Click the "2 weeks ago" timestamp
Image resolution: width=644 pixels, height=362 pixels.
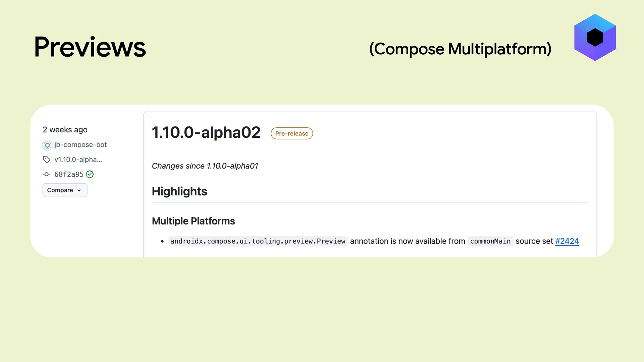(65, 130)
